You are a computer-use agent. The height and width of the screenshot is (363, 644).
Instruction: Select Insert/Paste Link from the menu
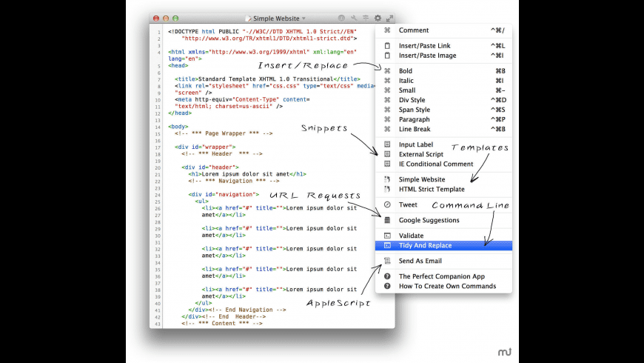(443, 46)
